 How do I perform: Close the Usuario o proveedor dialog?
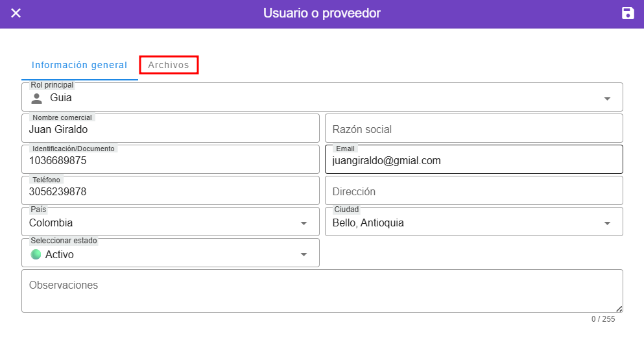point(16,14)
